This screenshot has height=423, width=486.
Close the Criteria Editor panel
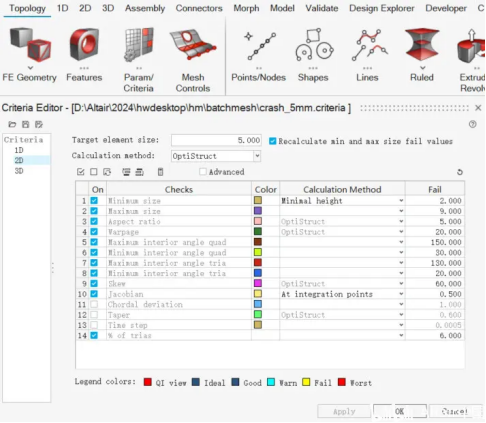click(478, 108)
